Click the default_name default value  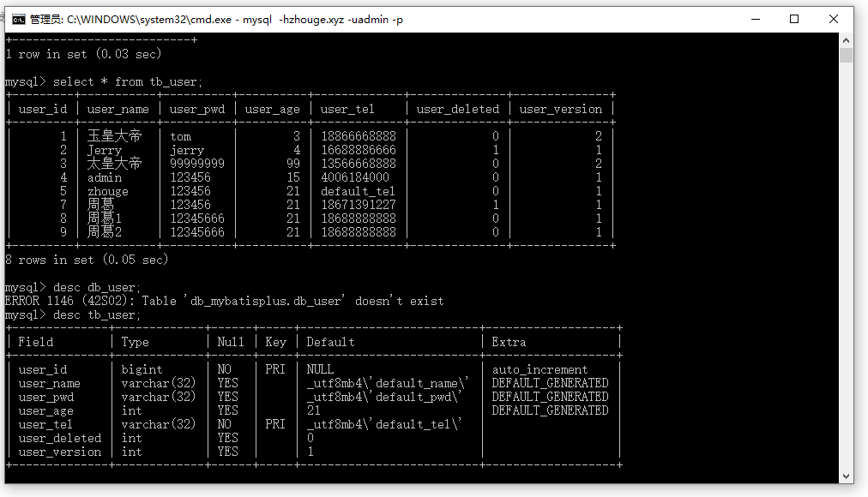tap(388, 383)
